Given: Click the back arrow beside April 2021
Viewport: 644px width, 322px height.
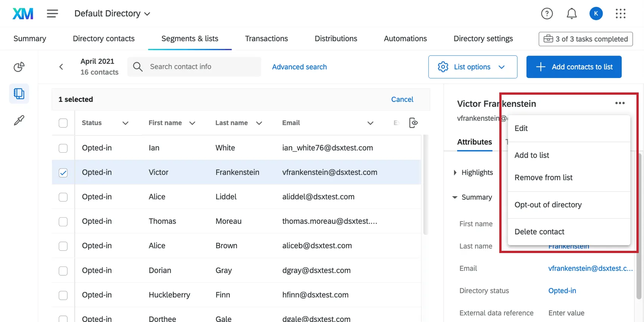Looking at the screenshot, I should 61,67.
